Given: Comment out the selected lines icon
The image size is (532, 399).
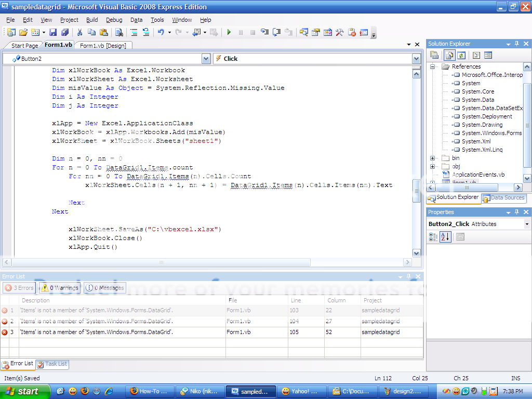Looking at the screenshot, I should pyautogui.click(x=134, y=32).
